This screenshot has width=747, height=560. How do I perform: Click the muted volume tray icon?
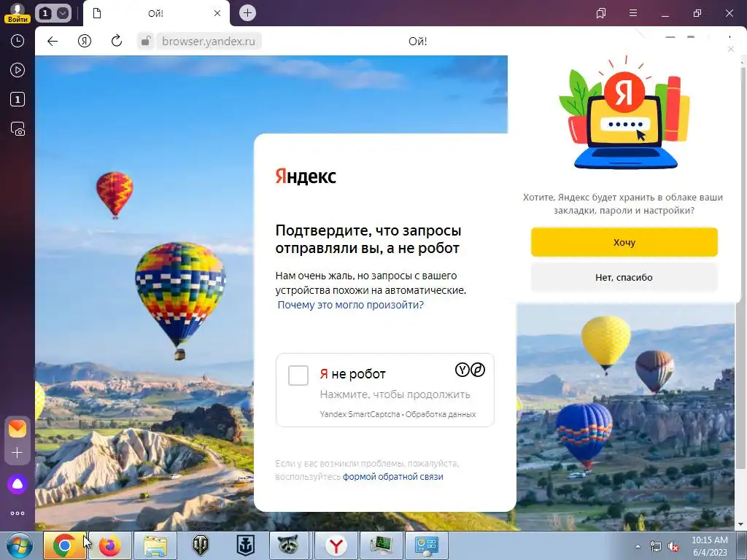click(x=673, y=547)
